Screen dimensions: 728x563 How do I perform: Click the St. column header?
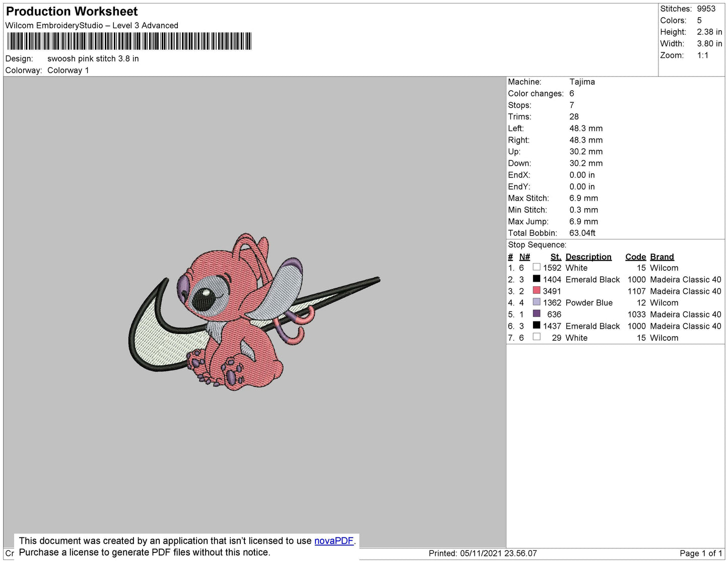(556, 257)
